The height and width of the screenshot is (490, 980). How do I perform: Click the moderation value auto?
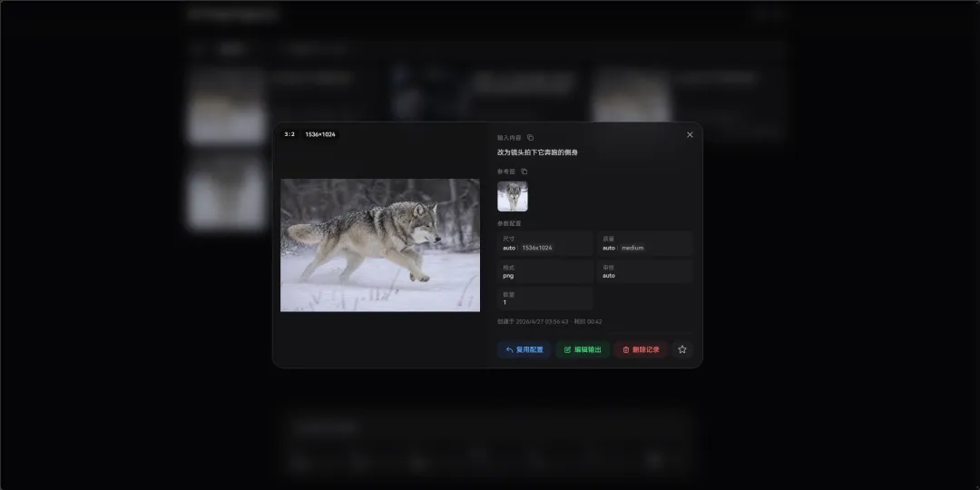(x=609, y=276)
